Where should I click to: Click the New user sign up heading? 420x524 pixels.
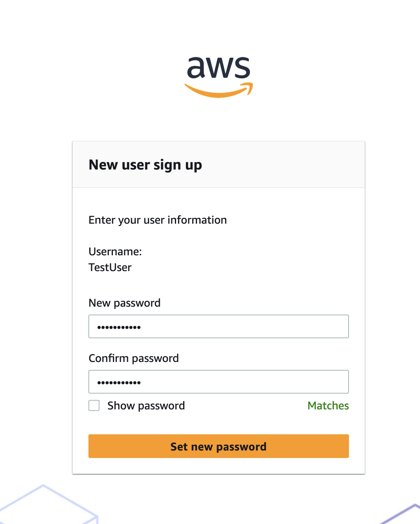point(145,165)
